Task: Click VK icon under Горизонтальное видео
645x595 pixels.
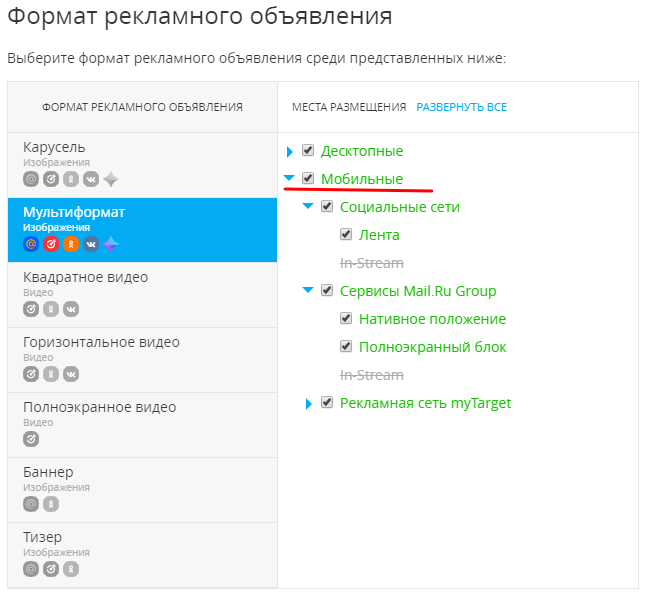Action: 71,374
